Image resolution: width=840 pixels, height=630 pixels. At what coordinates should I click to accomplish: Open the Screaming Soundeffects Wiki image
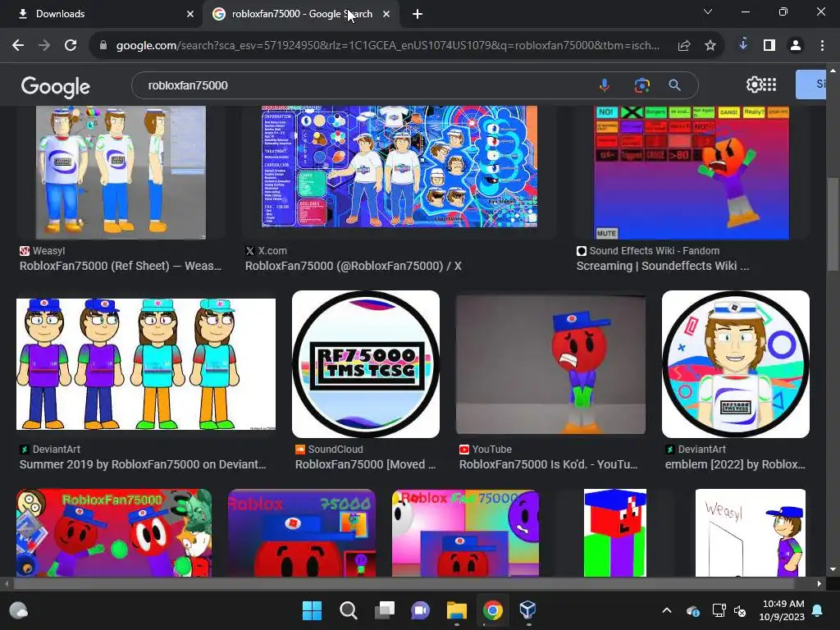(x=692, y=172)
